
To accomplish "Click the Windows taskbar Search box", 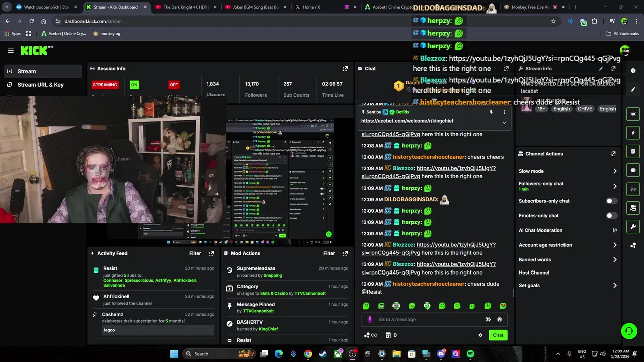I will [x=219, y=354].
